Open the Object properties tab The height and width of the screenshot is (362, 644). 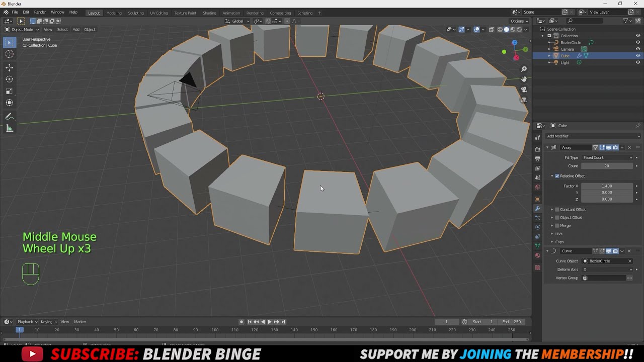tap(537, 199)
